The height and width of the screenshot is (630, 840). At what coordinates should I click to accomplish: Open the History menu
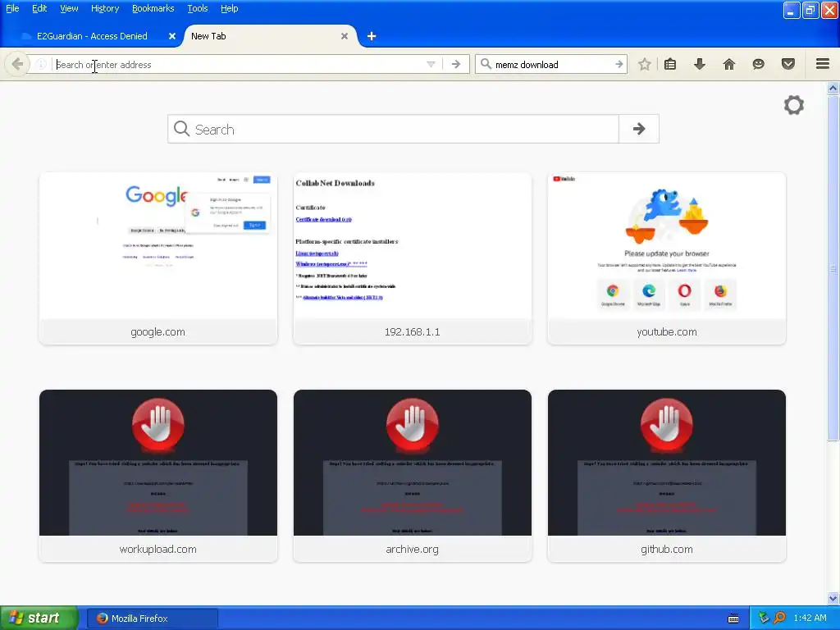click(105, 8)
